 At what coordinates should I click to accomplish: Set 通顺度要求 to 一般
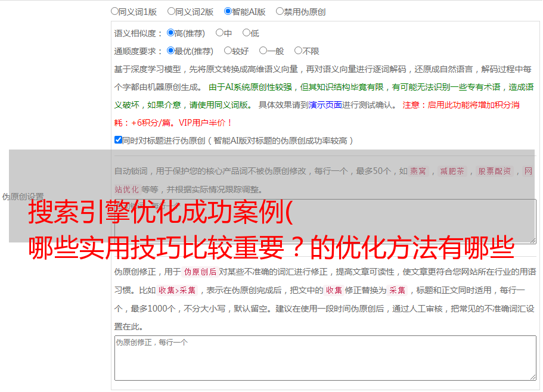coord(263,51)
